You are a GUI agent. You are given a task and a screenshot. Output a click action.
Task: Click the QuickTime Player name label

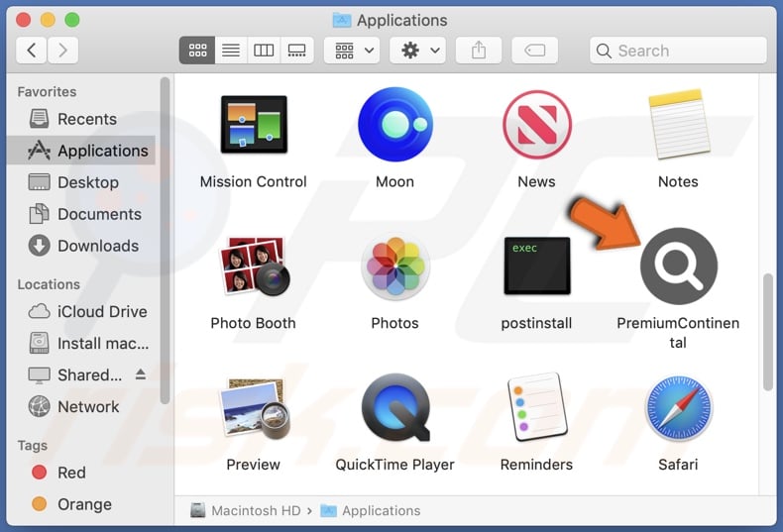(395, 465)
